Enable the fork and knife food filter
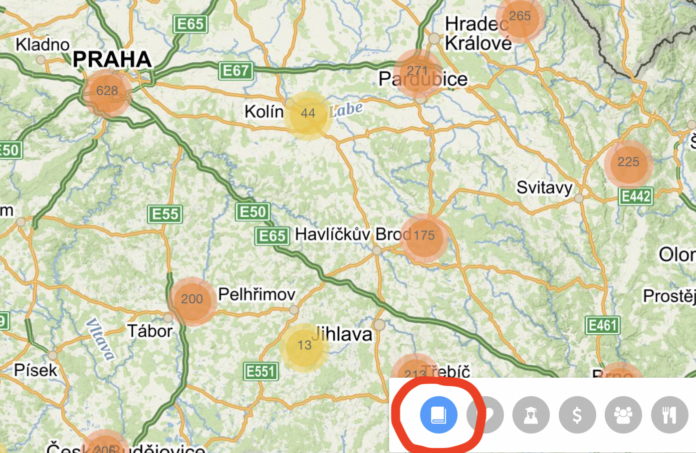Screen dimensions: 696x453 pyautogui.click(x=670, y=415)
